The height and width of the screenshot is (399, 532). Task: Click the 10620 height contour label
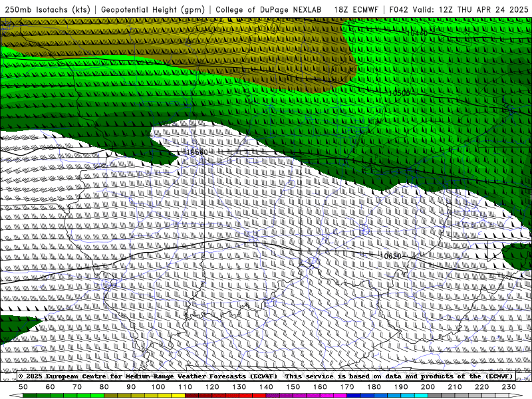(x=390, y=256)
